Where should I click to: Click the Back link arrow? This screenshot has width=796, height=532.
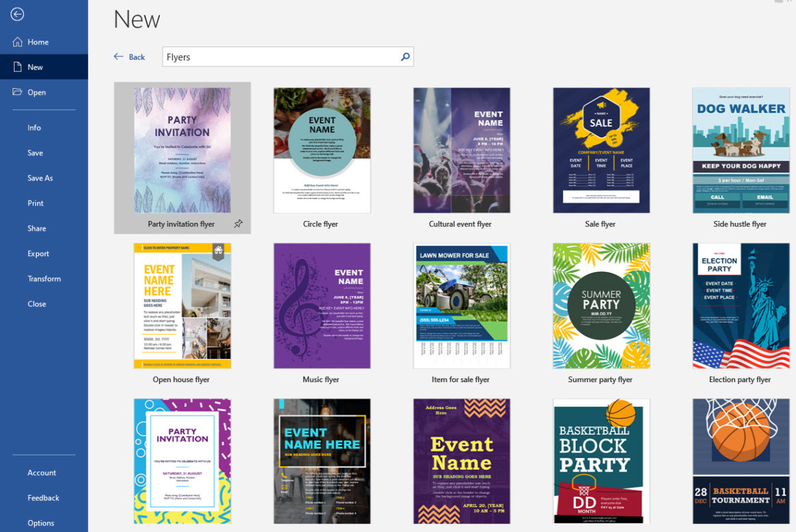119,57
